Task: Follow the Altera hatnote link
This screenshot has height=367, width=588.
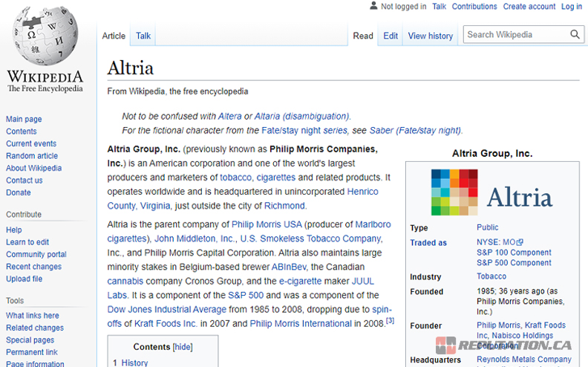Action: tap(230, 117)
